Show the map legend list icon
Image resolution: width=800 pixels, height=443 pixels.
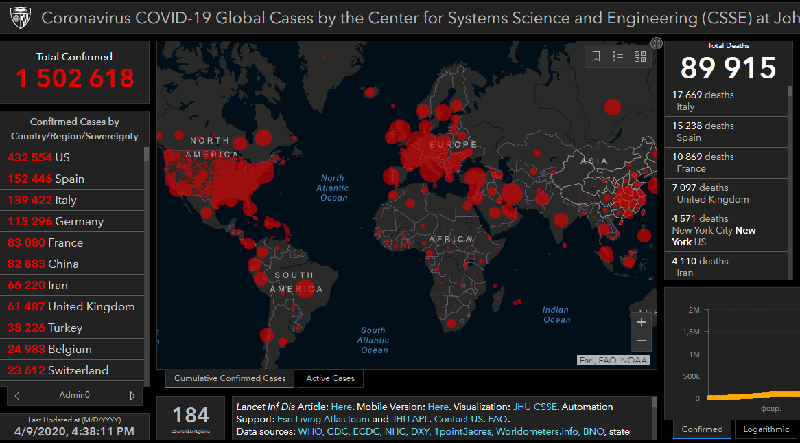point(618,56)
